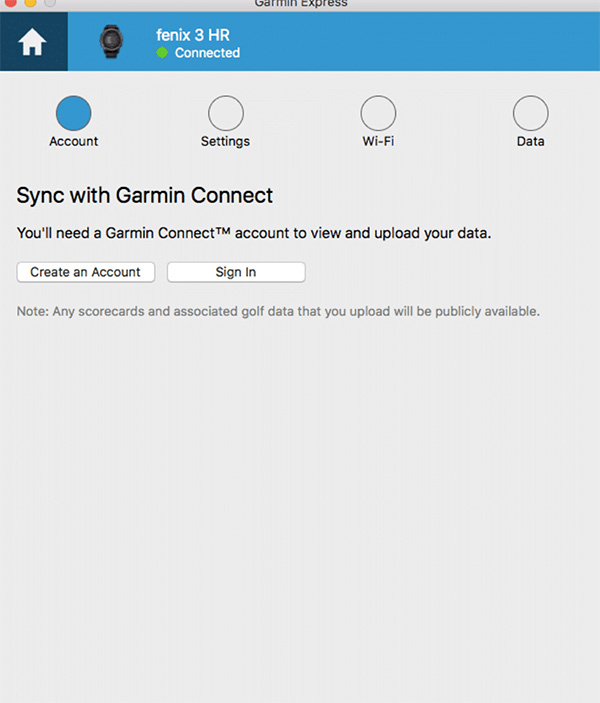Click the Sync with Garmin Connect heading
This screenshot has height=703, width=600.
click(145, 195)
